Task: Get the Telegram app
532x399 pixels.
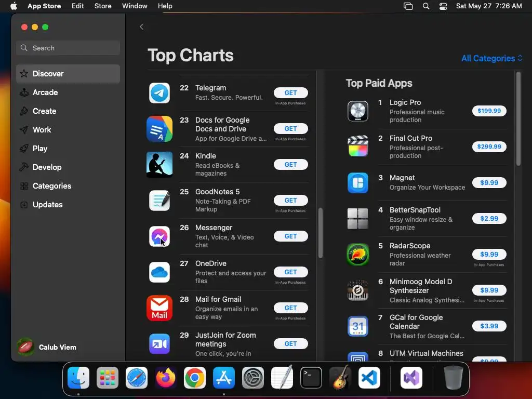Action: (291, 93)
